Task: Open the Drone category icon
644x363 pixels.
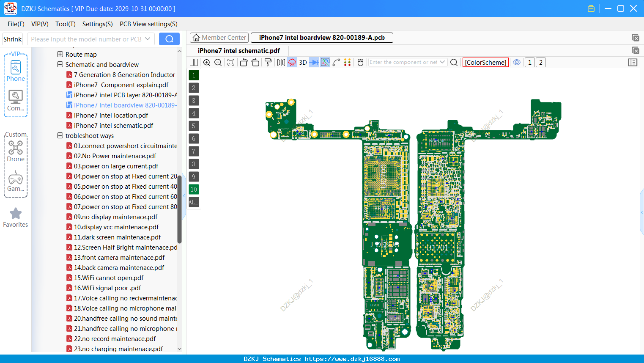Action: tap(16, 151)
